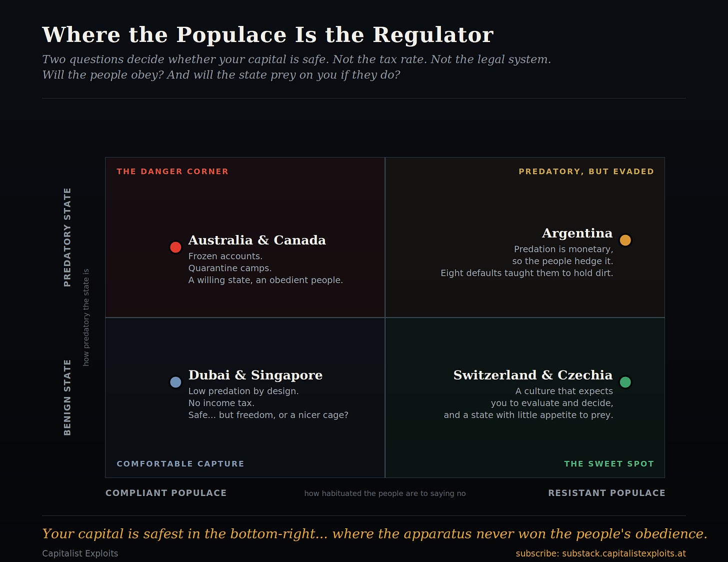
Task: Click the 'No income tax.' line
Action: 221,403
